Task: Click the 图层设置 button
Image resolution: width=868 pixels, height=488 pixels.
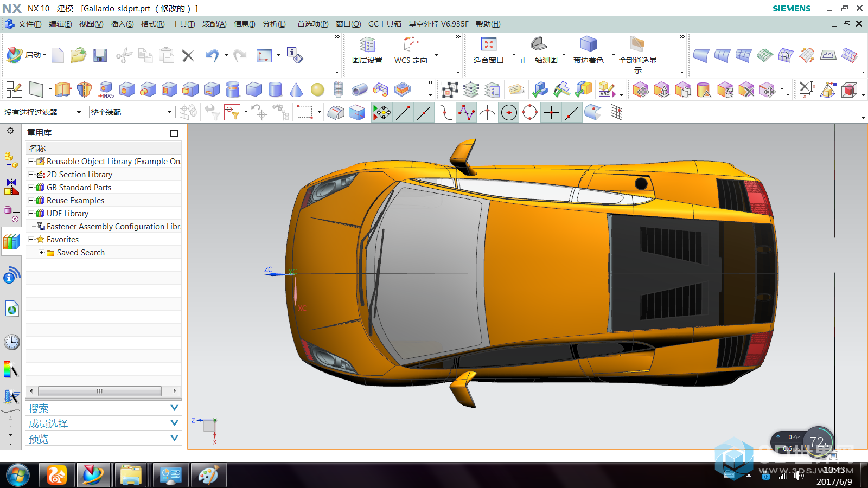Action: click(367, 50)
